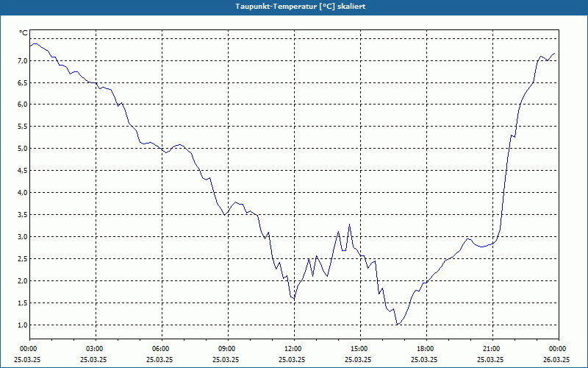The height and width of the screenshot is (368, 588).
Task: Select the °C unit label on the y-axis
Action: [x=24, y=33]
